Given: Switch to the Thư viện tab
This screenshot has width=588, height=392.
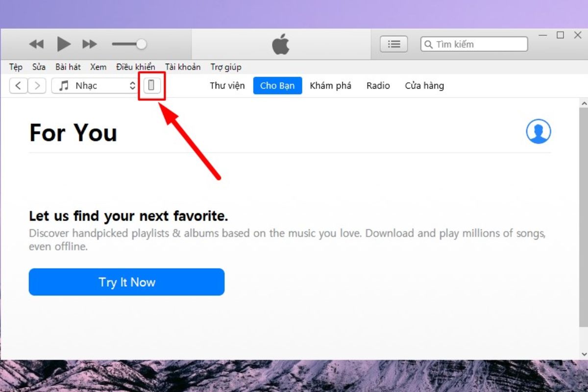Looking at the screenshot, I should pos(227,85).
